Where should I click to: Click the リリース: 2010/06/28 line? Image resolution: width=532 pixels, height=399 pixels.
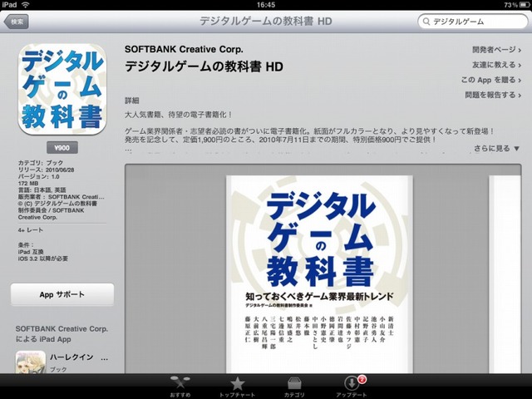tap(47, 170)
